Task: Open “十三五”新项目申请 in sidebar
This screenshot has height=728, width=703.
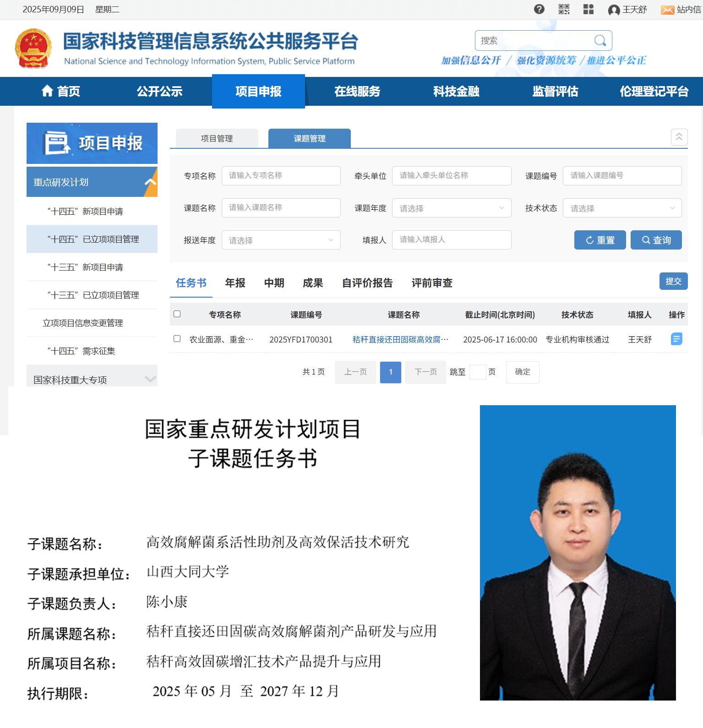Action: tap(92, 267)
